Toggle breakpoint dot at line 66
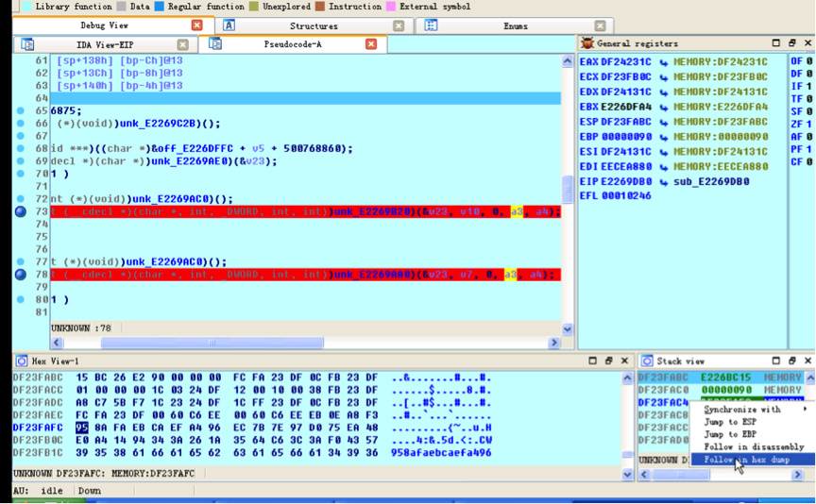Screen dimensions: 816x504 [20, 124]
